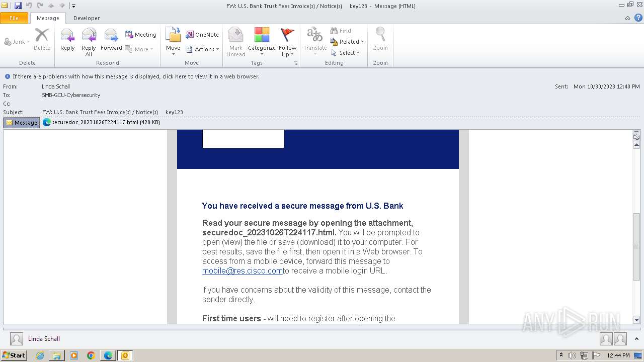Open attachment securedoc_20231026T224117.html

point(101,122)
